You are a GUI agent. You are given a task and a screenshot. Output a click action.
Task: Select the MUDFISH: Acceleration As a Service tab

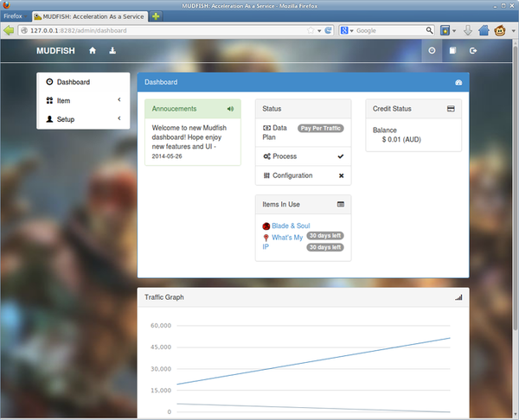coord(89,16)
